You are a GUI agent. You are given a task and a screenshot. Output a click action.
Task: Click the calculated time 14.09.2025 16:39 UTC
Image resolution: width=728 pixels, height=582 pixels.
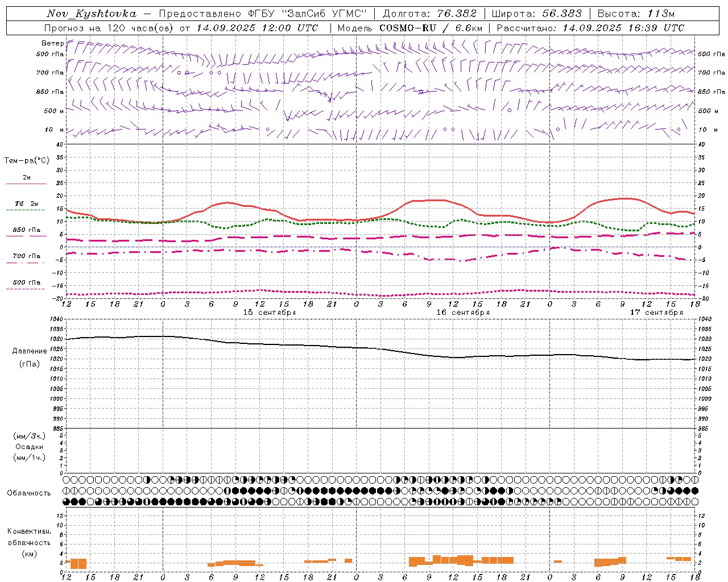pyautogui.click(x=623, y=28)
